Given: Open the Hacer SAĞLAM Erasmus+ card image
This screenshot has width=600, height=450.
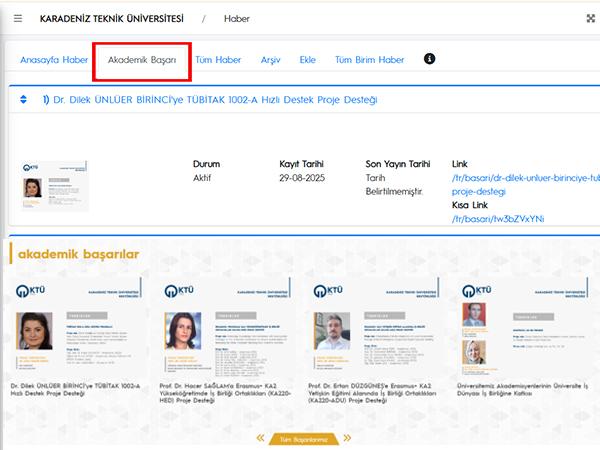Looking at the screenshot, I should click(227, 328).
